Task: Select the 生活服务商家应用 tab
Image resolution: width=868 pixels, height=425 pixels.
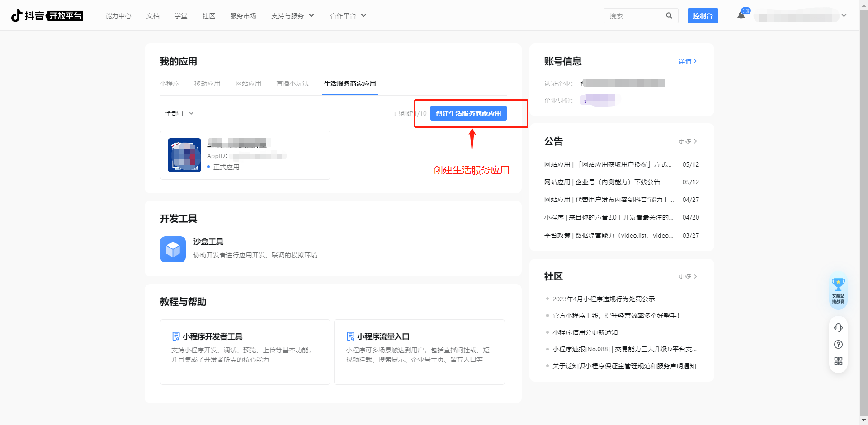Action: click(350, 84)
